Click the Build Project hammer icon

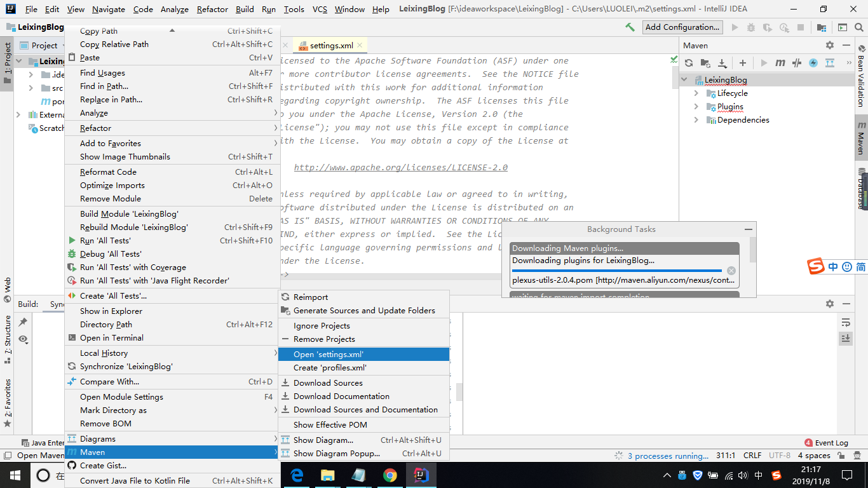point(630,27)
